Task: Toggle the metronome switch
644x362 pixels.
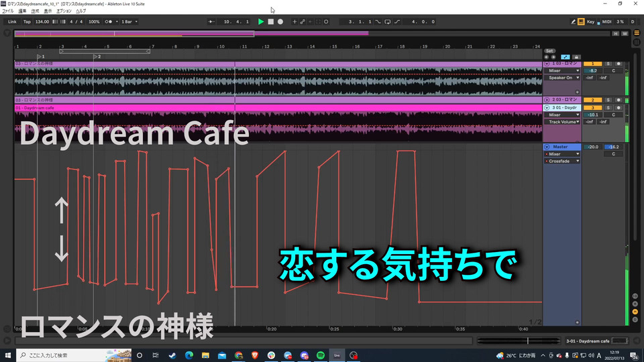Action: click(107, 21)
